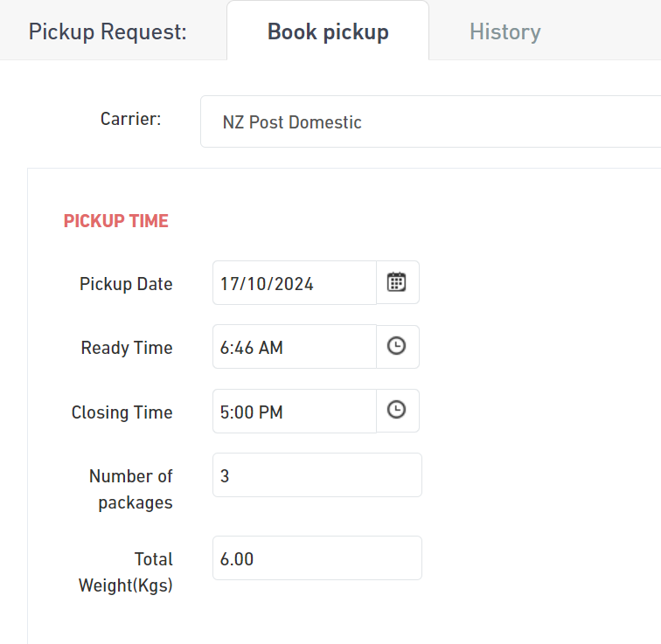
Task: Click the Carrier label text
Action: 130,119
